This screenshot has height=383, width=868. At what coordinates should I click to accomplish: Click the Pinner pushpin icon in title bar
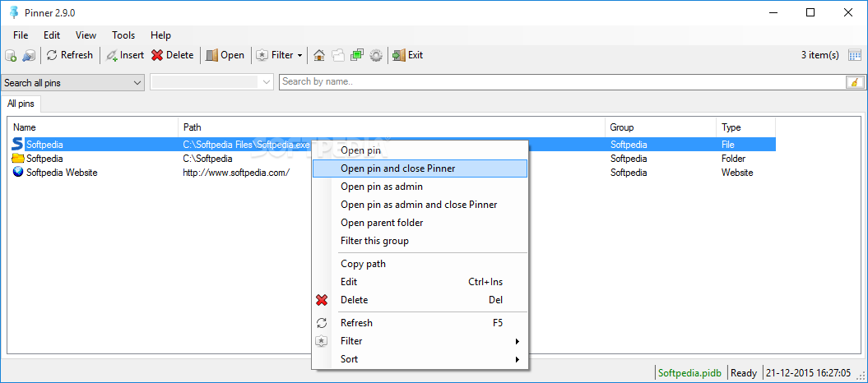click(14, 12)
